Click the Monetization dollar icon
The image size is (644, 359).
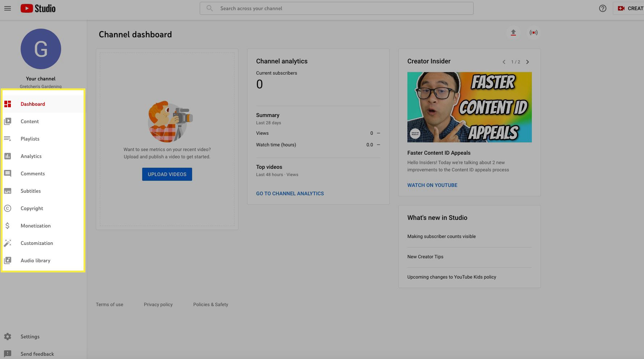(8, 226)
